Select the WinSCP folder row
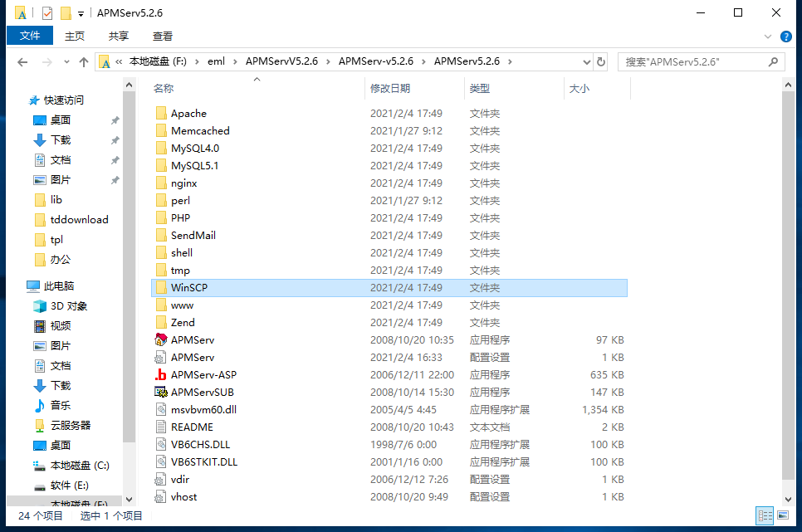 click(x=389, y=287)
